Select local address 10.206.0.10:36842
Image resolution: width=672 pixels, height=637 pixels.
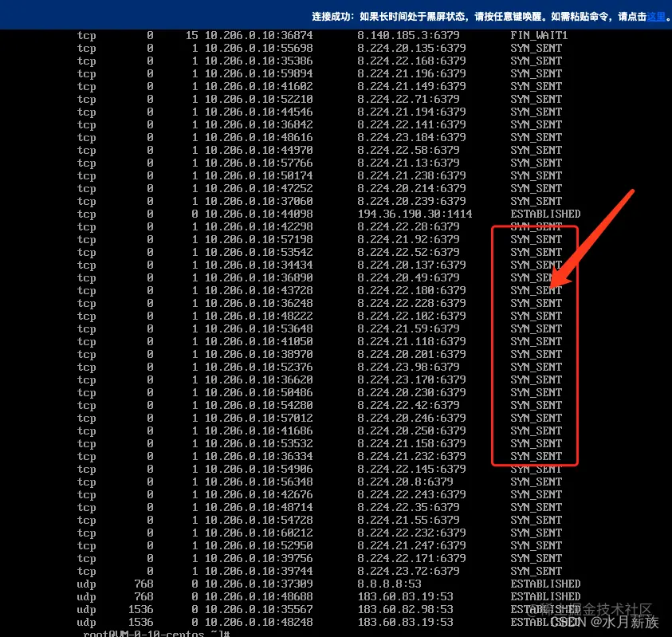click(259, 124)
